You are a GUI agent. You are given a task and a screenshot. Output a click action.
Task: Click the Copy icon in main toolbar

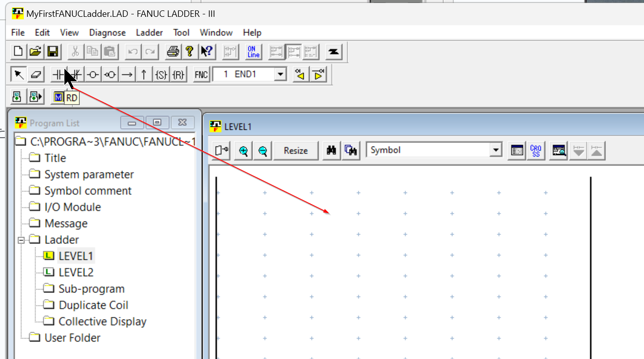(x=92, y=51)
